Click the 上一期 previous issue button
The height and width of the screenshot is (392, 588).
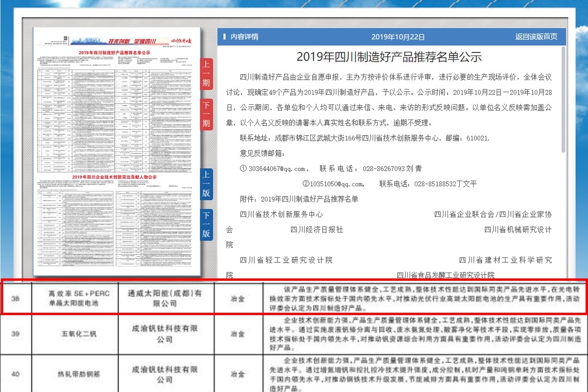click(206, 74)
